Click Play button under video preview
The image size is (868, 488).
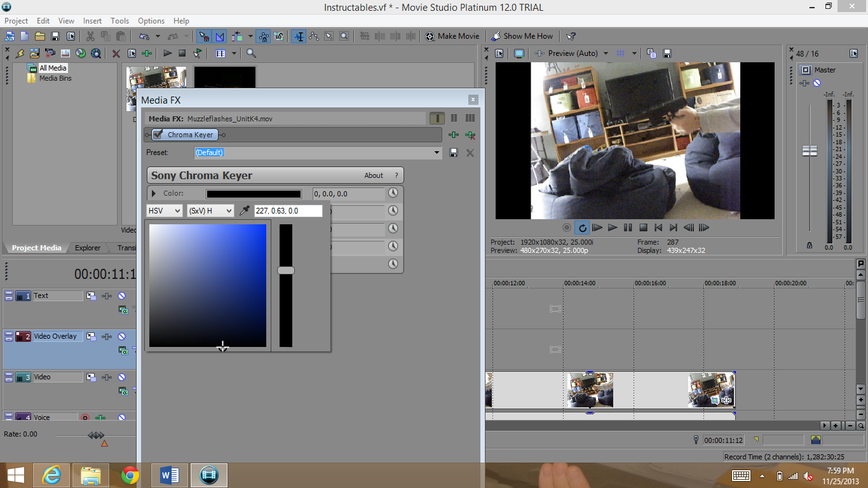tap(613, 227)
